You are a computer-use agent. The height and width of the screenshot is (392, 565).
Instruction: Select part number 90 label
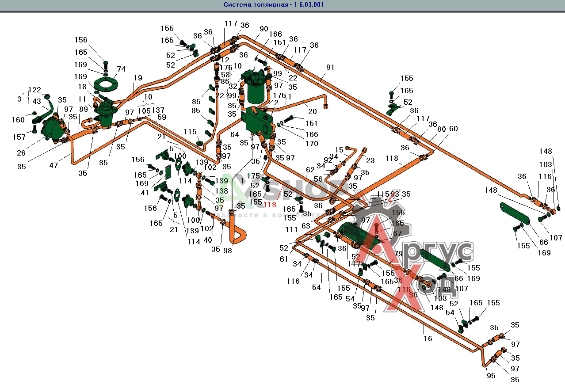click(263, 29)
